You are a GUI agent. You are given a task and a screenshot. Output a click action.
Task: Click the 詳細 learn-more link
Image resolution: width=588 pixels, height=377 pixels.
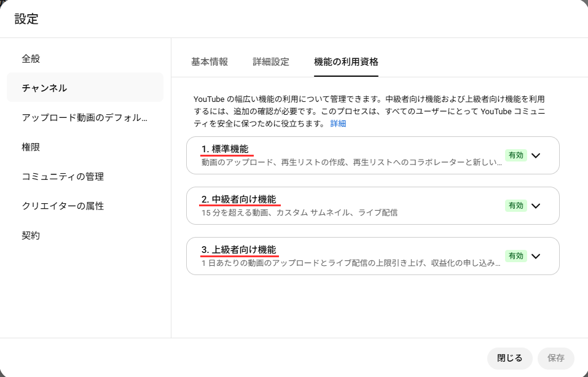pos(338,123)
